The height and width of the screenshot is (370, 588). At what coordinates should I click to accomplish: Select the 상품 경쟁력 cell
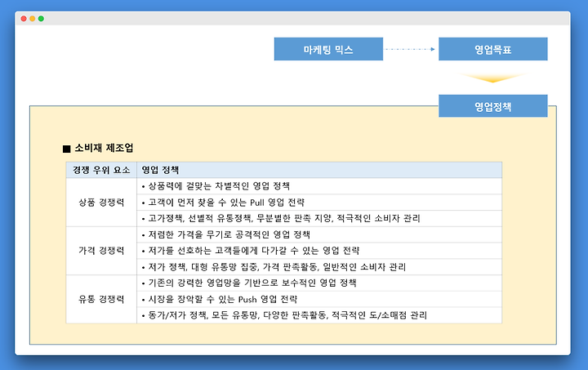coord(101,203)
